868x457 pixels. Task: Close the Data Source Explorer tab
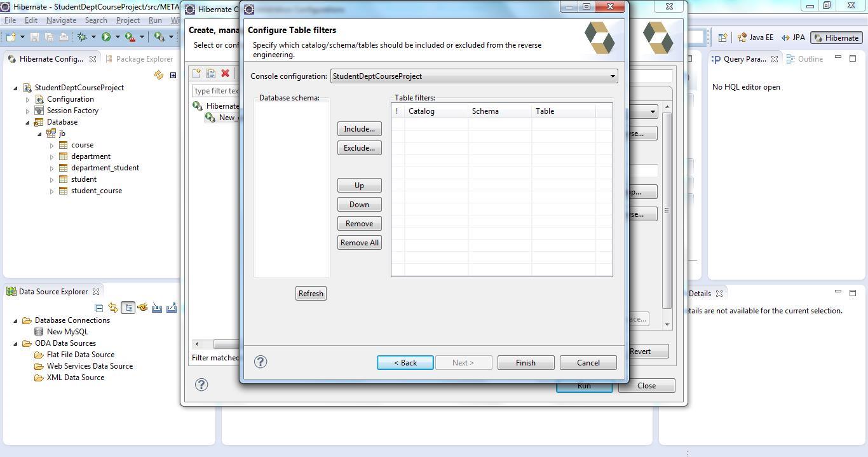click(x=96, y=292)
